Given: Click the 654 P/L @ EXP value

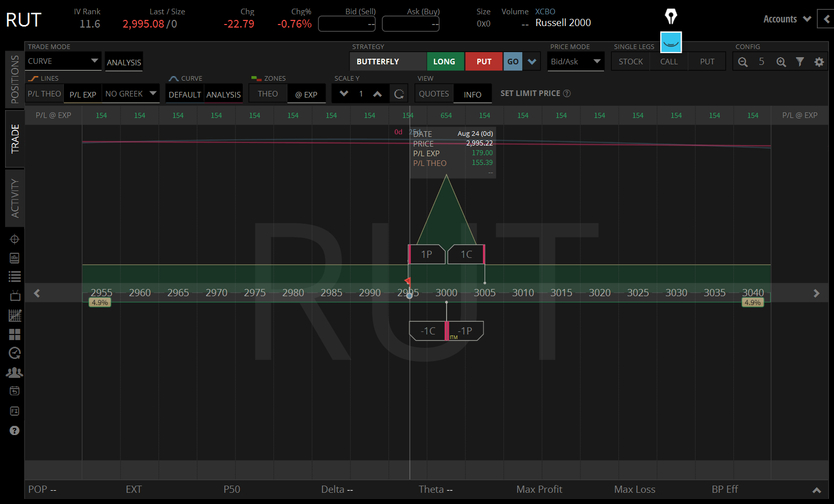Looking at the screenshot, I should 446,115.
